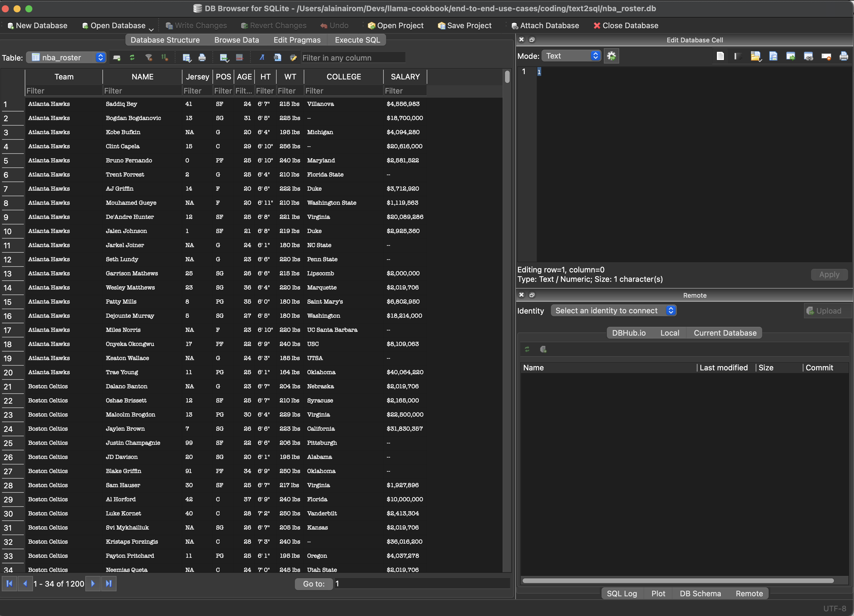
Task: Click the Apply button in cell editor
Action: click(x=829, y=275)
